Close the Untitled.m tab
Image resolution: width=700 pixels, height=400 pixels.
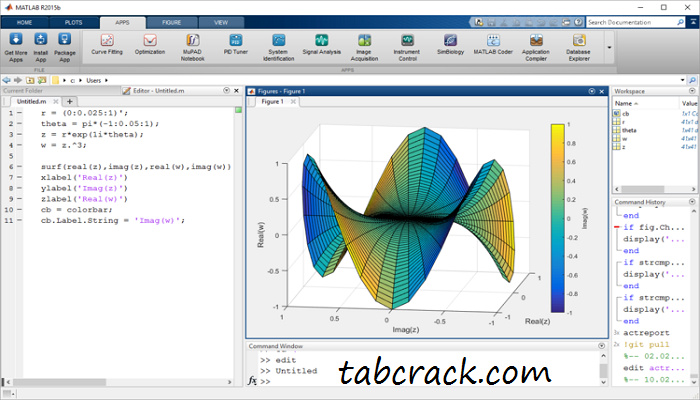click(56, 101)
